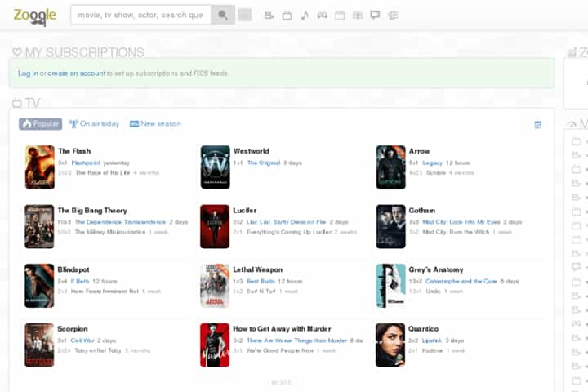Focus the movie, tv show, actor search field
Viewport: 588px width, 392px height.
coord(141,15)
